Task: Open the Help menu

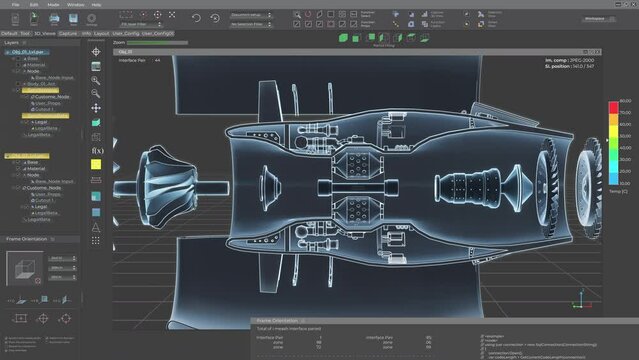Action: 96,5
